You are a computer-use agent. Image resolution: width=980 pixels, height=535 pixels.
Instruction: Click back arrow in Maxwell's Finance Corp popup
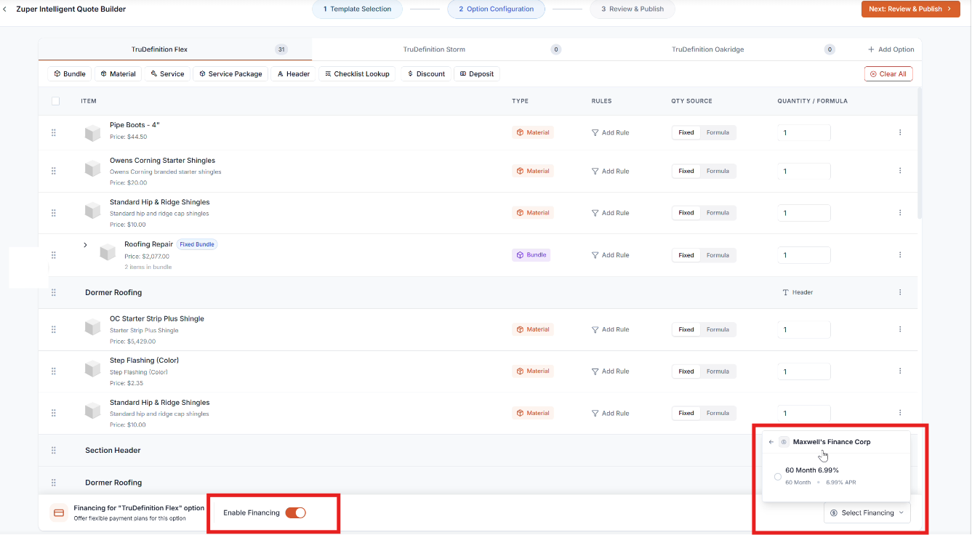(771, 442)
